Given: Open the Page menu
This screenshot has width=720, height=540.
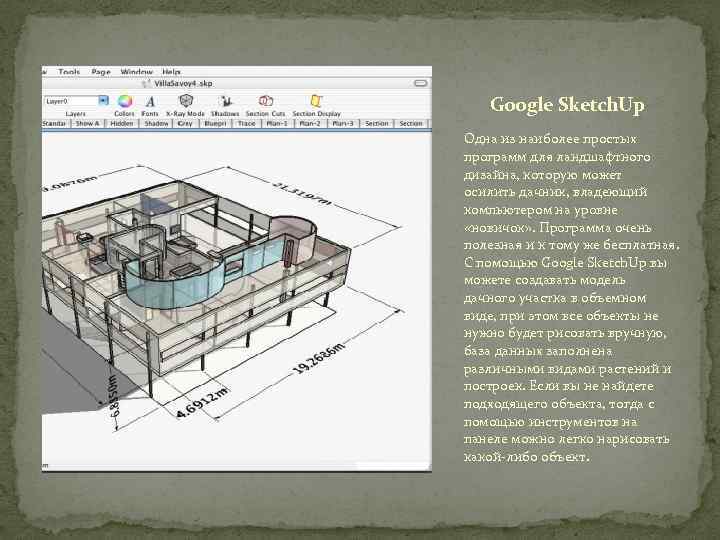Looking at the screenshot, I should pos(101,72).
